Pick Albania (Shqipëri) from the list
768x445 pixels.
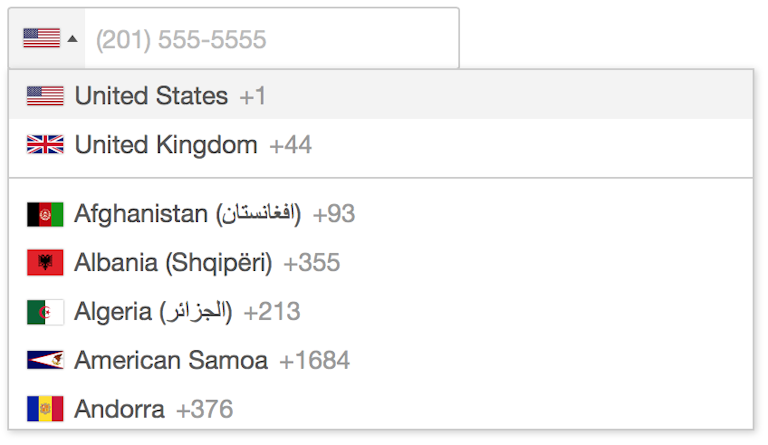coord(173,263)
